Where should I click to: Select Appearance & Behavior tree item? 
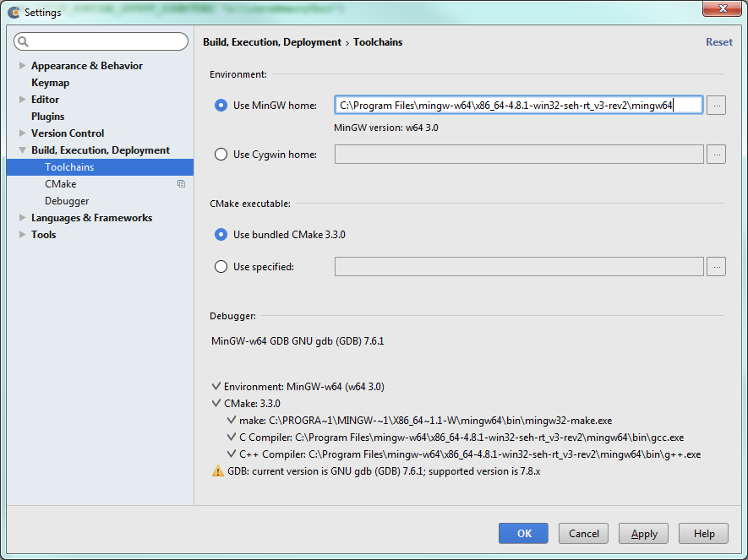coord(87,66)
